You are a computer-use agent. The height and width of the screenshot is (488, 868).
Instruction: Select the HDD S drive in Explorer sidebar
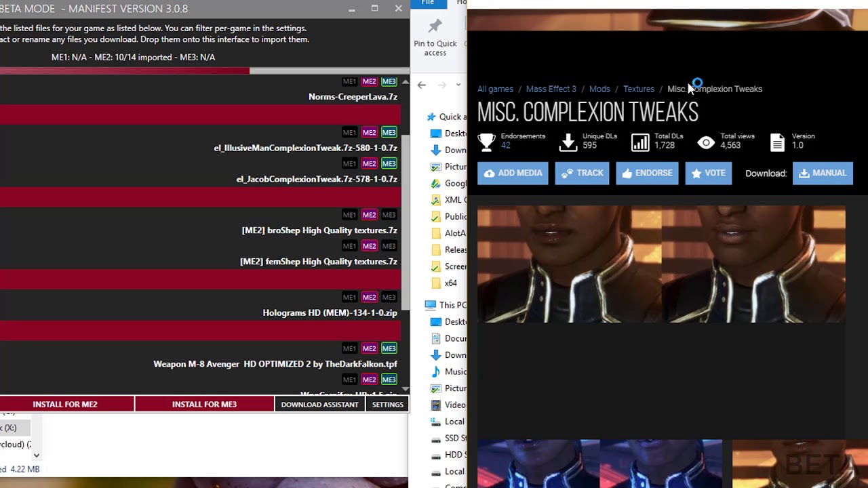click(x=449, y=455)
